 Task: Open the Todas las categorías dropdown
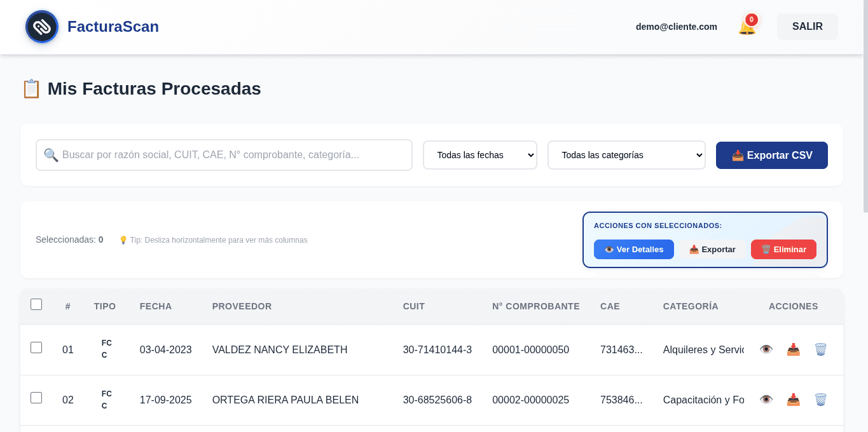[x=626, y=155]
